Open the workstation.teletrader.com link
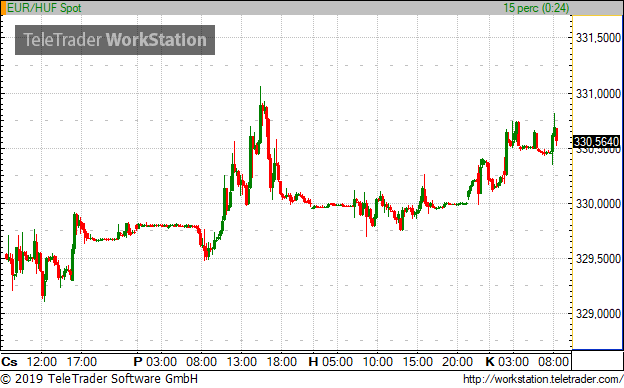 point(543,379)
